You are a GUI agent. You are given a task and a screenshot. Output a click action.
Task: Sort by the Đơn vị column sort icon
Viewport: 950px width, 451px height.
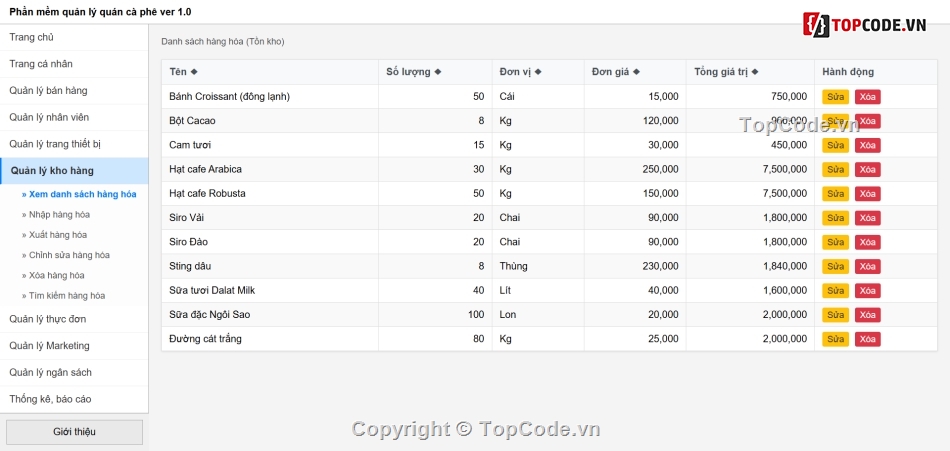[x=537, y=72]
